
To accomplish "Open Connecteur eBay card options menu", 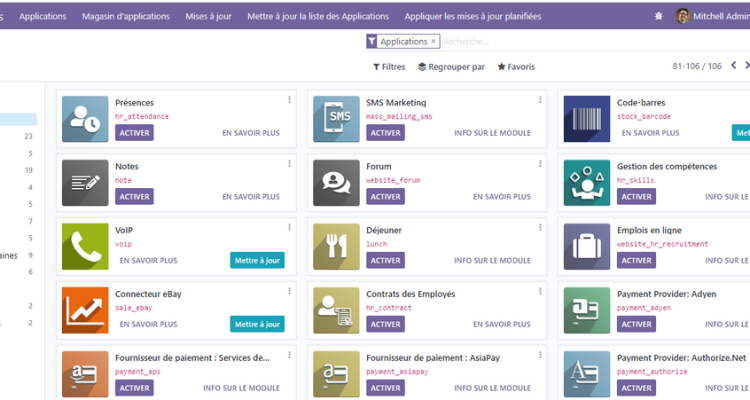I will tap(289, 291).
